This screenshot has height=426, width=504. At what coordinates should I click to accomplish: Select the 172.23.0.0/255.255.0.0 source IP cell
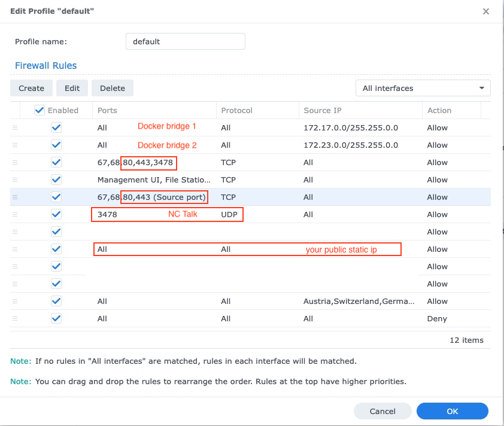pyautogui.click(x=351, y=145)
